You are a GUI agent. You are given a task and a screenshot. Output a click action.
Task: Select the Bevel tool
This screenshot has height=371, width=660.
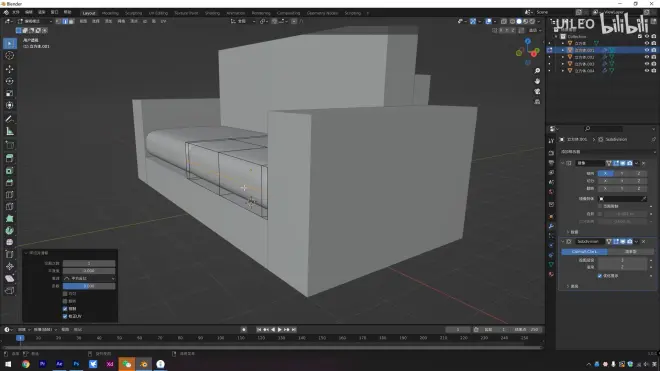click(x=10, y=183)
